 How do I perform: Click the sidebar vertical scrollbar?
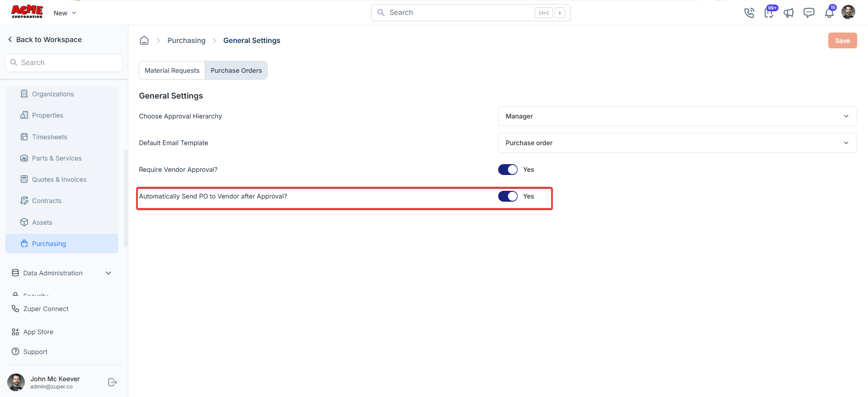tap(126, 198)
